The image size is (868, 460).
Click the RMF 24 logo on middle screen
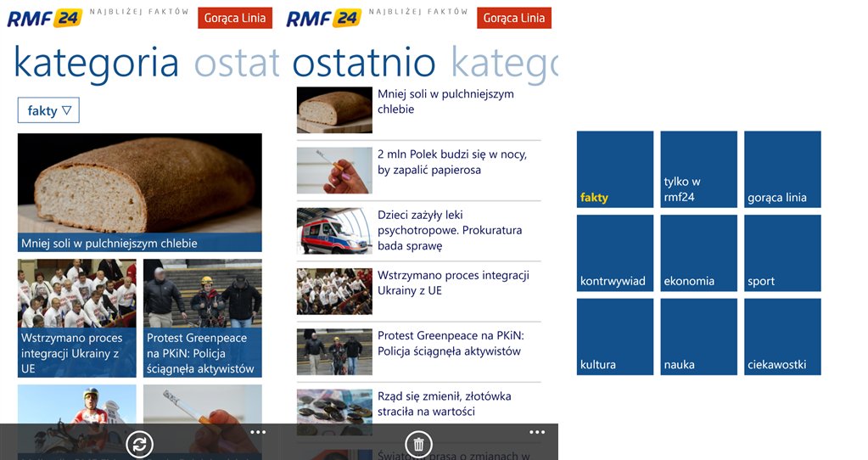tap(323, 18)
